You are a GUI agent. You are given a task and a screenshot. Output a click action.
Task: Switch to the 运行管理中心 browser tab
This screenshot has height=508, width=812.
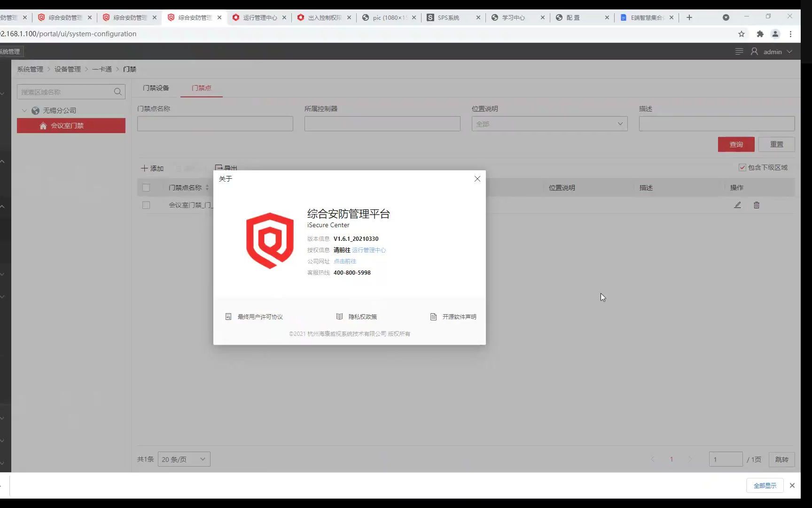click(x=259, y=17)
